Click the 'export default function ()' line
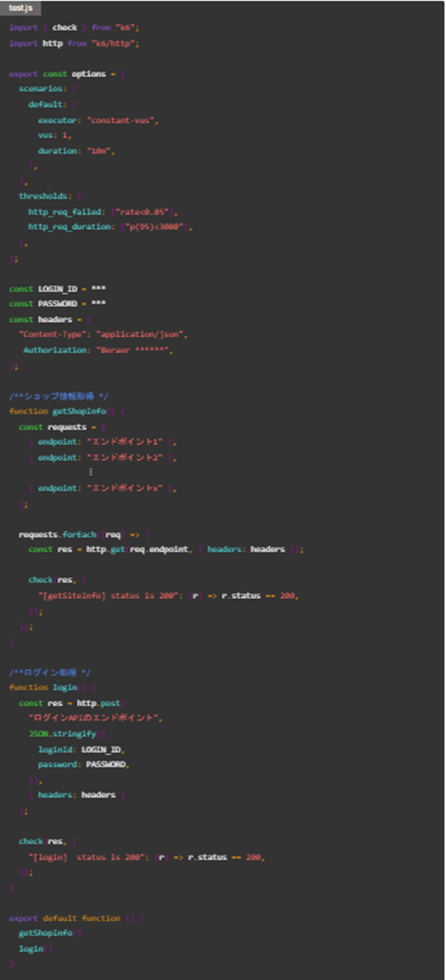 77,918
